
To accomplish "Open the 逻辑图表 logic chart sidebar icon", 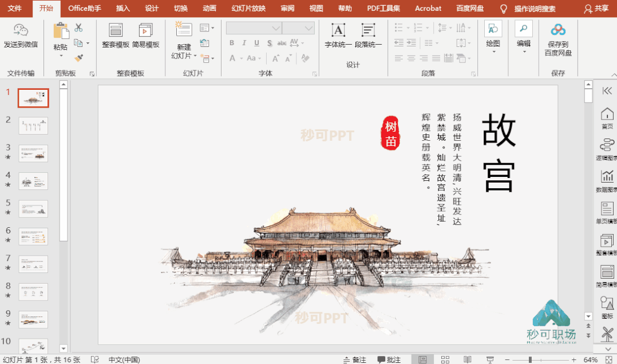I will click(x=607, y=145).
